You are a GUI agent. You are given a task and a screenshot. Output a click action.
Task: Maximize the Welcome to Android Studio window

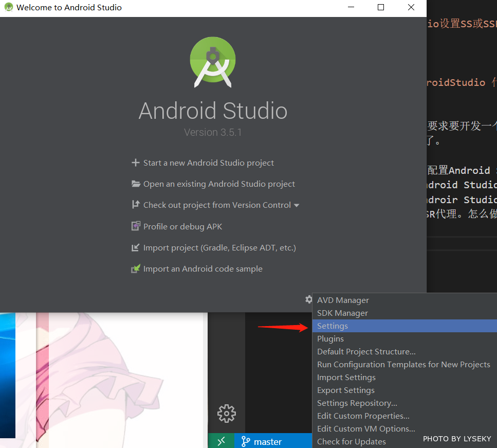pyautogui.click(x=381, y=7)
